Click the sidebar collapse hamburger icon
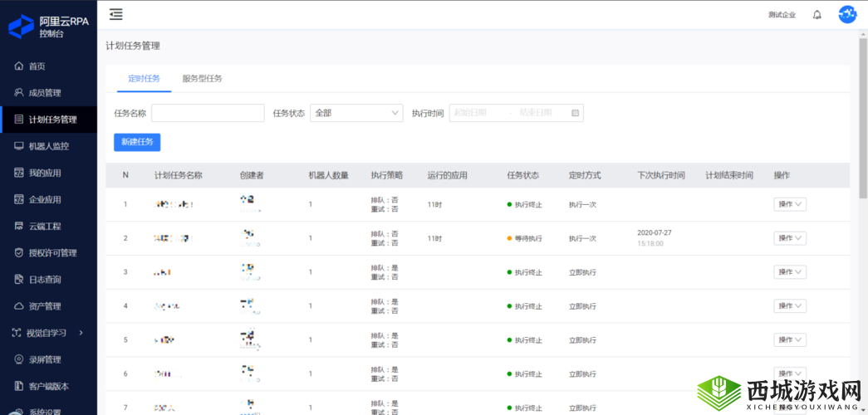The image size is (868, 415). click(x=116, y=14)
